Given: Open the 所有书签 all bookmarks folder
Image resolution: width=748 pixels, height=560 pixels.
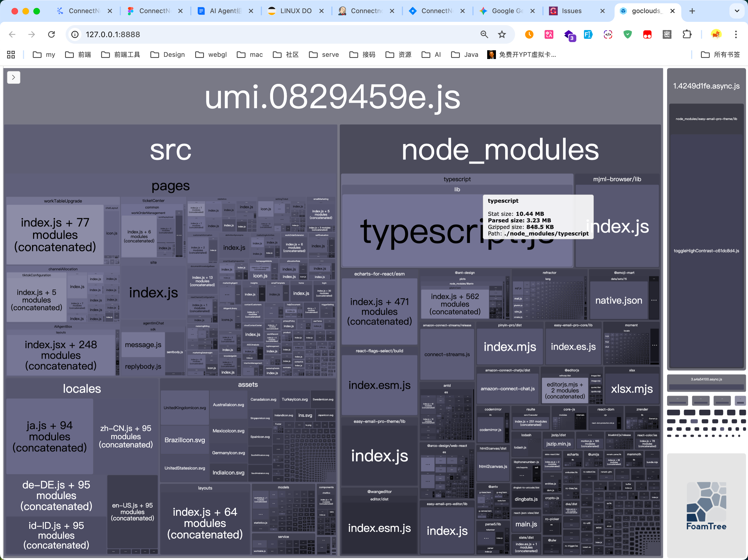Looking at the screenshot, I should point(720,54).
